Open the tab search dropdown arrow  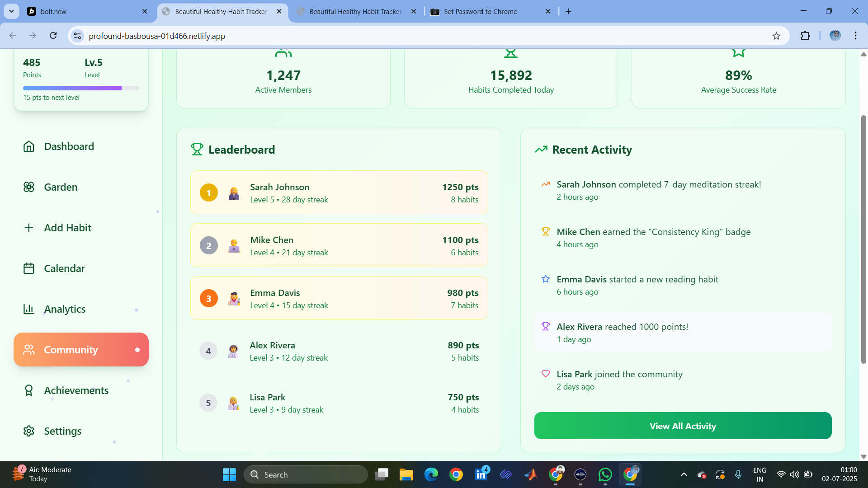coord(11,11)
